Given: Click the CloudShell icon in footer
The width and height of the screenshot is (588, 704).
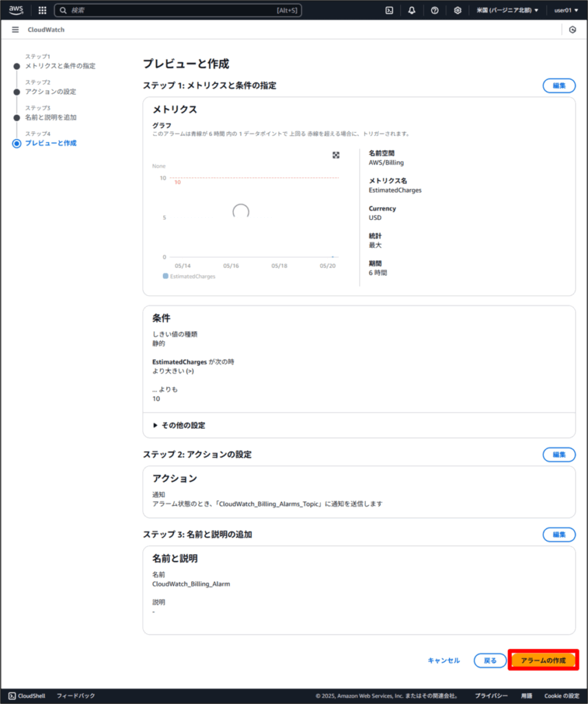Looking at the screenshot, I should pos(12,696).
